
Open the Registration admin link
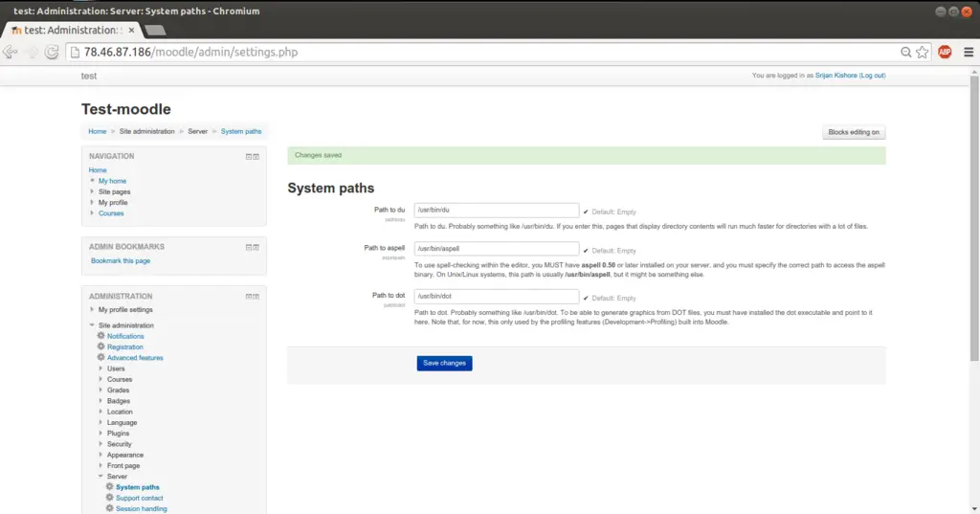pos(125,346)
